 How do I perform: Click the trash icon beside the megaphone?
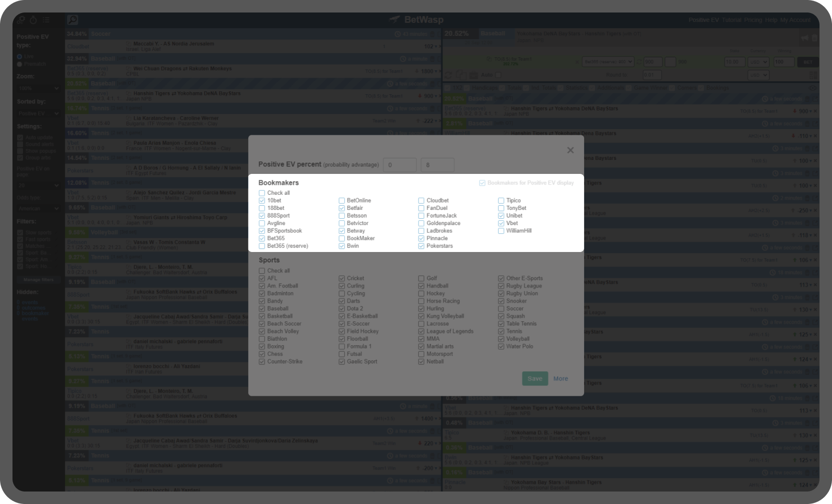[x=815, y=37]
